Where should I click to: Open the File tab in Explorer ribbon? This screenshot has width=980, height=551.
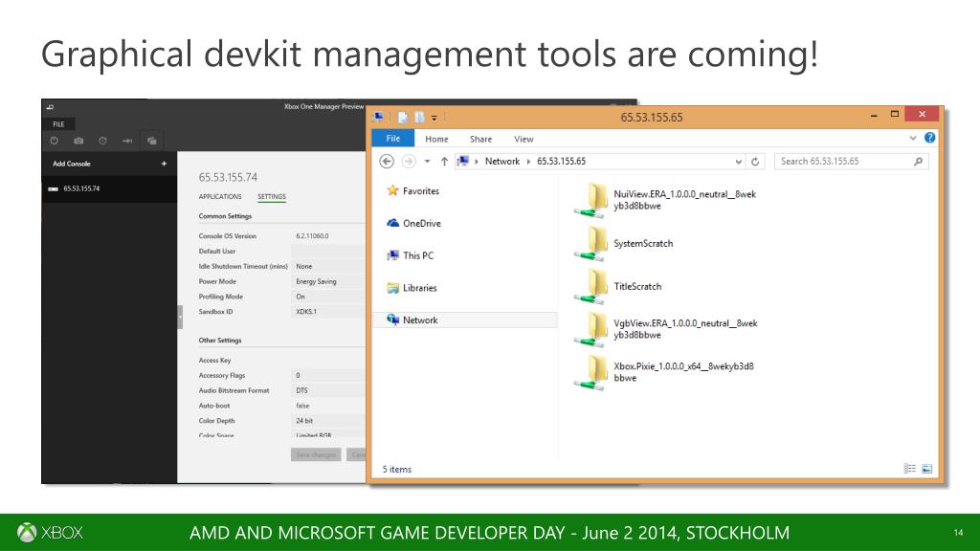[x=393, y=139]
